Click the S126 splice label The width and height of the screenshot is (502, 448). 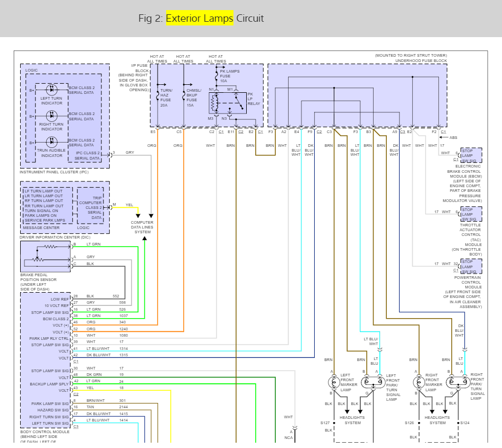pos(409,423)
